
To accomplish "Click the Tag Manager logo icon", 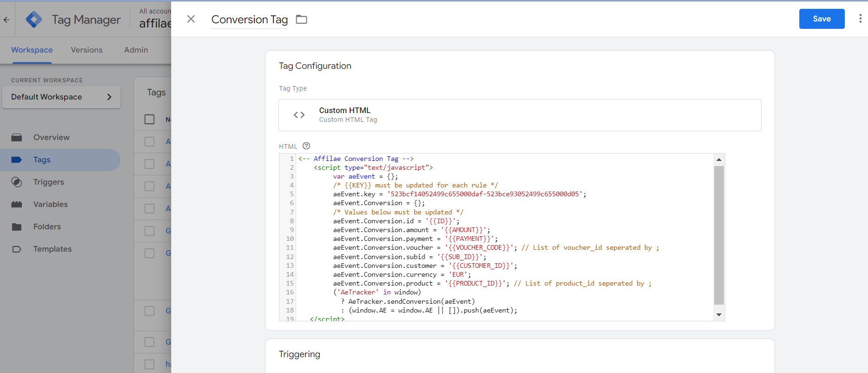I will pyautogui.click(x=34, y=20).
